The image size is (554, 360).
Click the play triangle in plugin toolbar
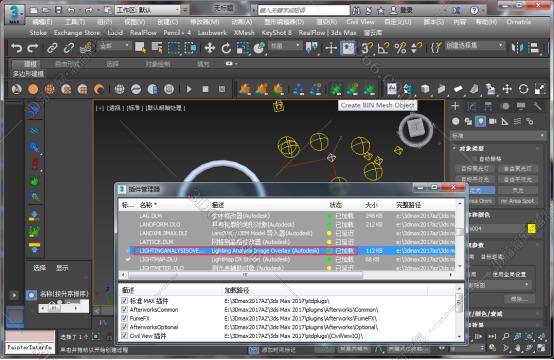[189, 89]
